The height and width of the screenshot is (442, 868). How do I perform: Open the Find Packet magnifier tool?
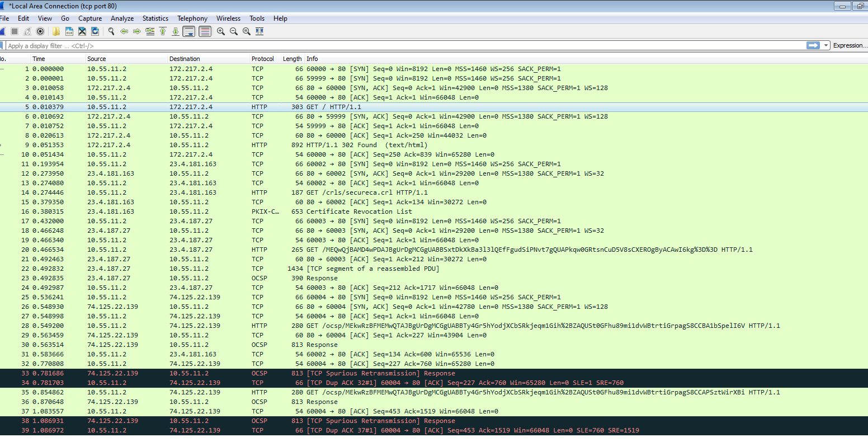111,31
